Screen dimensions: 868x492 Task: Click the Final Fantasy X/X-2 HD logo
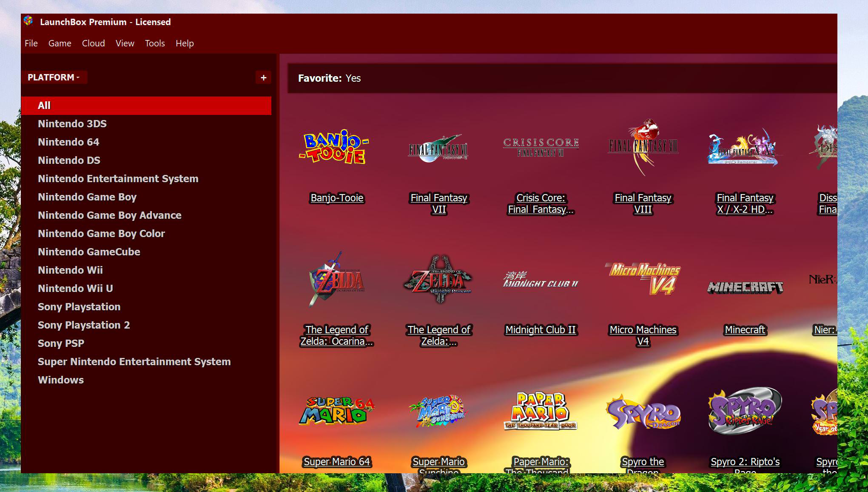(x=744, y=148)
